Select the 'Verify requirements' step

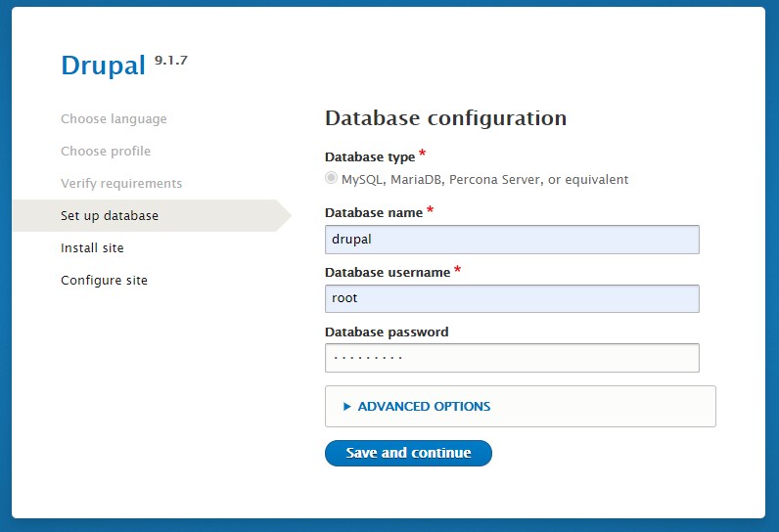(x=121, y=184)
